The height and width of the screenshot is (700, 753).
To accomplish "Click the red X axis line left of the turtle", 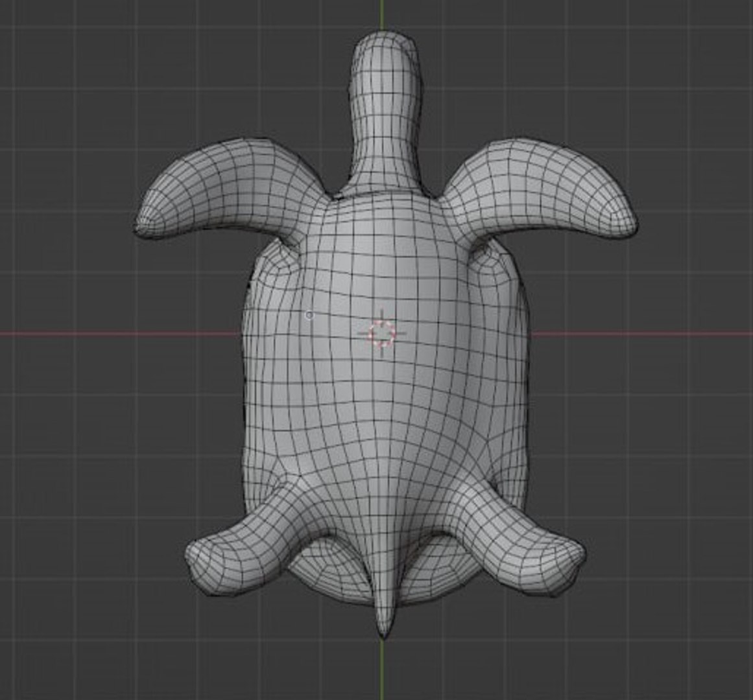I will [120, 333].
